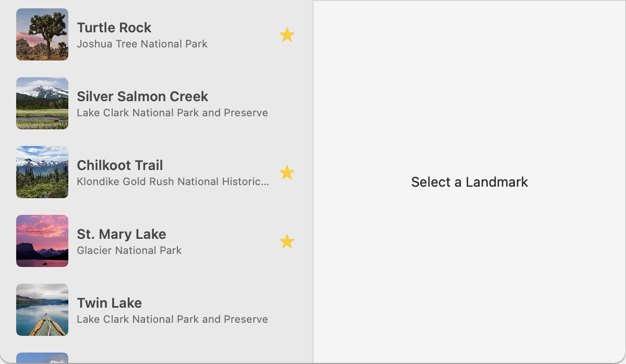Click the Silver Salmon Creek thumbnail image

tap(42, 103)
